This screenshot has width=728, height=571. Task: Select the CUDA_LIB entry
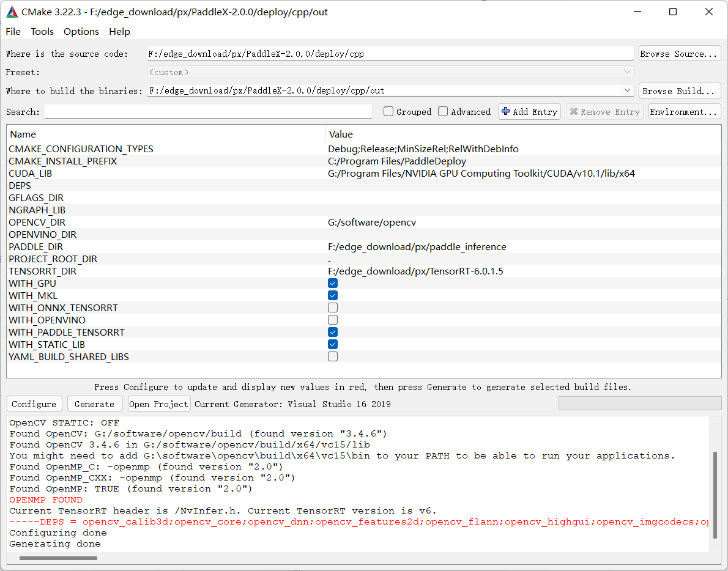click(x=30, y=174)
